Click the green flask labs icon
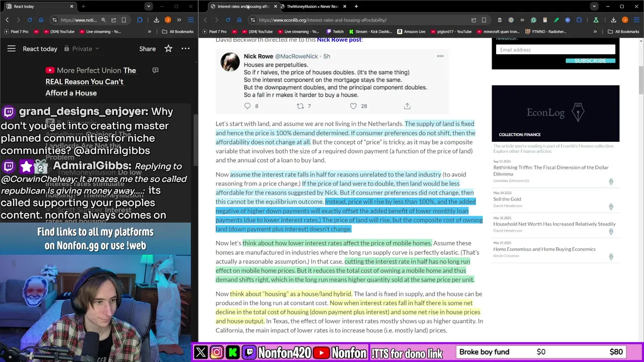This screenshot has height=362, width=644. click(x=596, y=20)
